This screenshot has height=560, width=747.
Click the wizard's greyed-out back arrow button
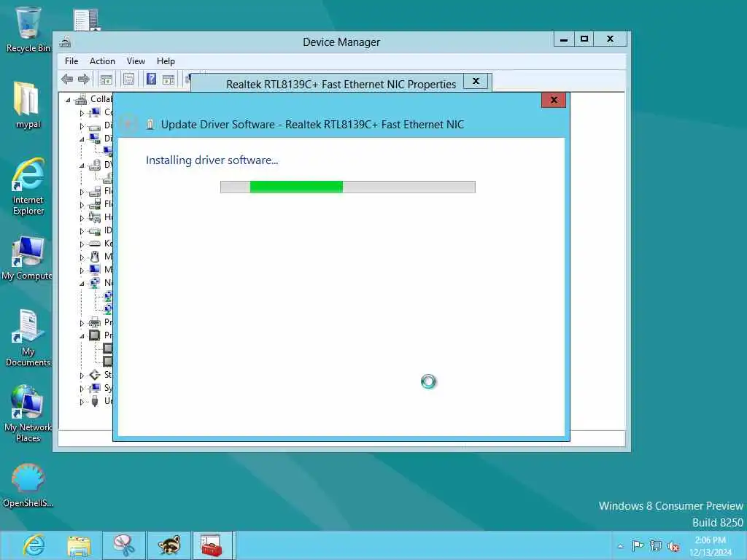point(128,124)
